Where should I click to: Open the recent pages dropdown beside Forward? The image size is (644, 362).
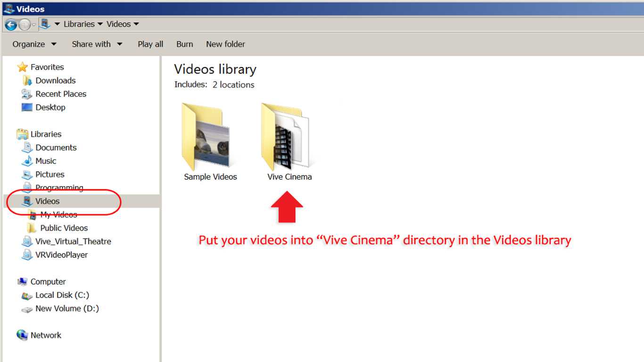pos(34,25)
